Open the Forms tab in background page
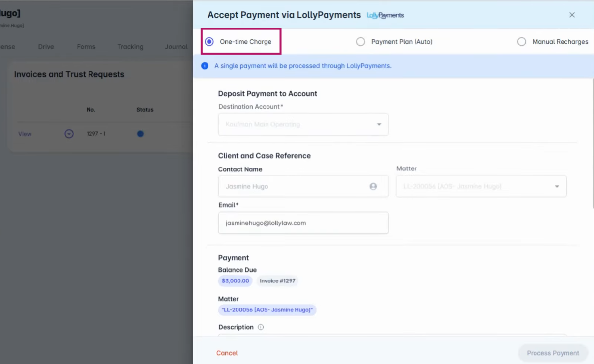 point(86,47)
